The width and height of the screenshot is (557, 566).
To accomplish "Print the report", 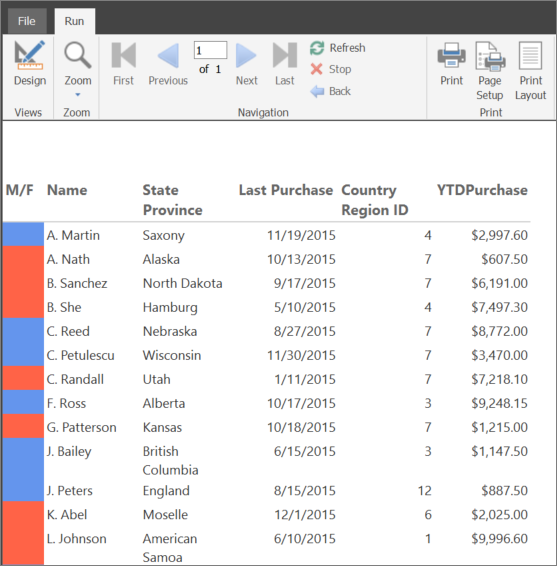I will [451, 64].
